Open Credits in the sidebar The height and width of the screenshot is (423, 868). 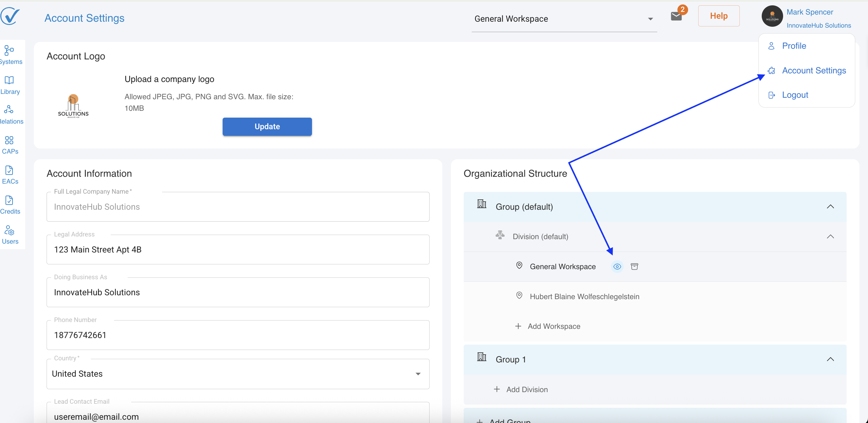(x=10, y=205)
